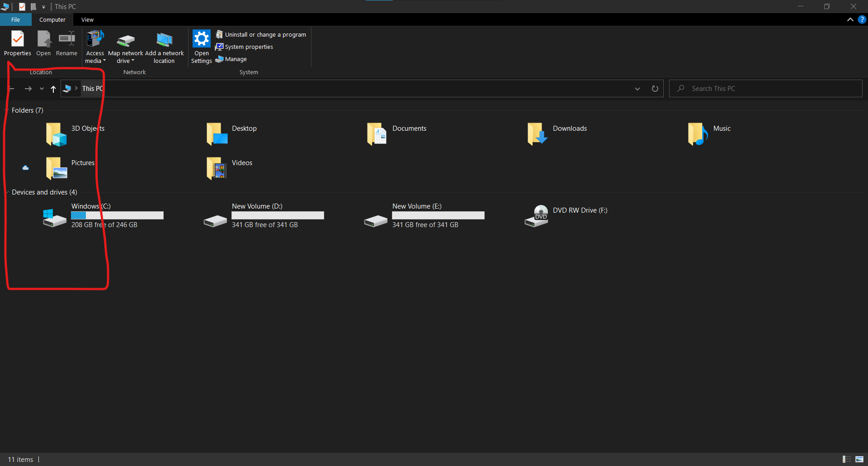This screenshot has width=868, height=466.
Task: Open Help with question mark icon
Action: click(862, 19)
